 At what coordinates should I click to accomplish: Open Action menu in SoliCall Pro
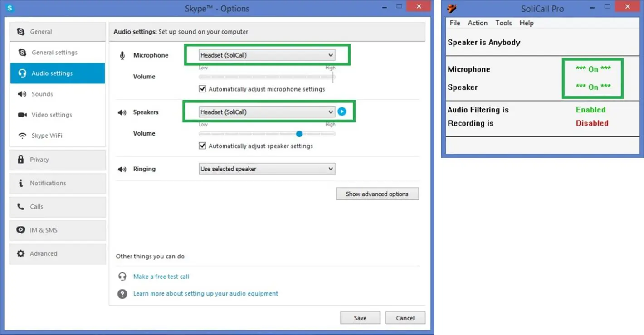[x=478, y=23]
